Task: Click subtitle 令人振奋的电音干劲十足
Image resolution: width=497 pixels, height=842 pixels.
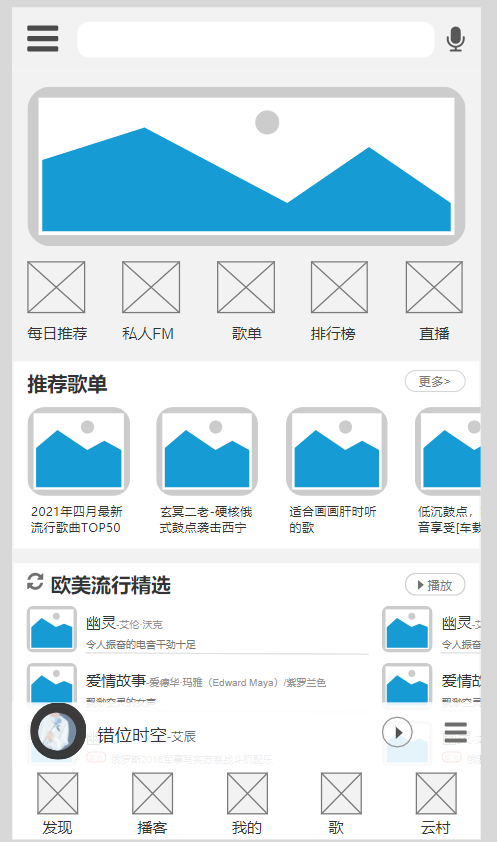Action: [x=141, y=644]
